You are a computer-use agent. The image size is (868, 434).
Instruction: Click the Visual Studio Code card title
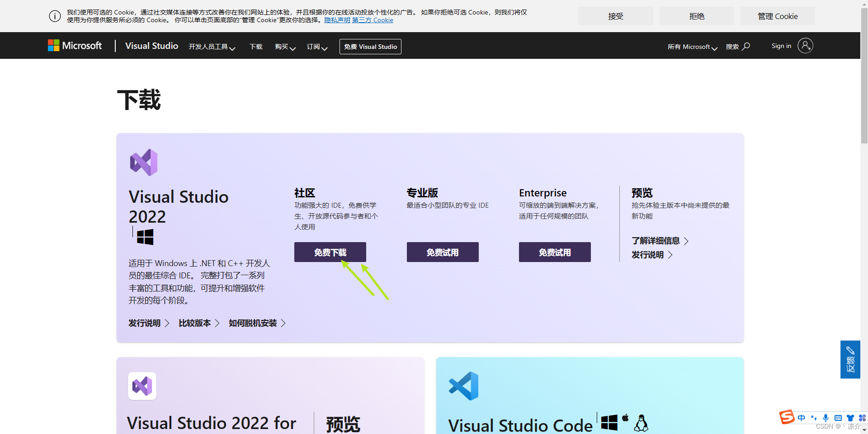pos(520,425)
